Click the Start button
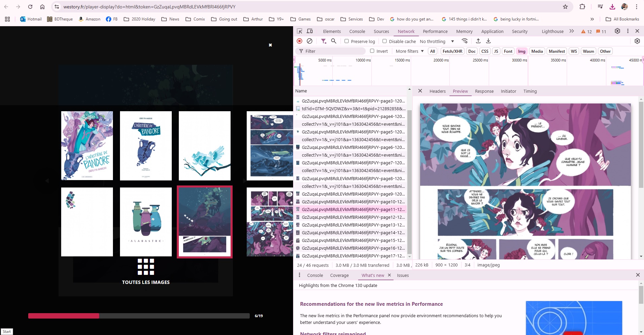Image resolution: width=644 pixels, height=335 pixels. coord(7,331)
